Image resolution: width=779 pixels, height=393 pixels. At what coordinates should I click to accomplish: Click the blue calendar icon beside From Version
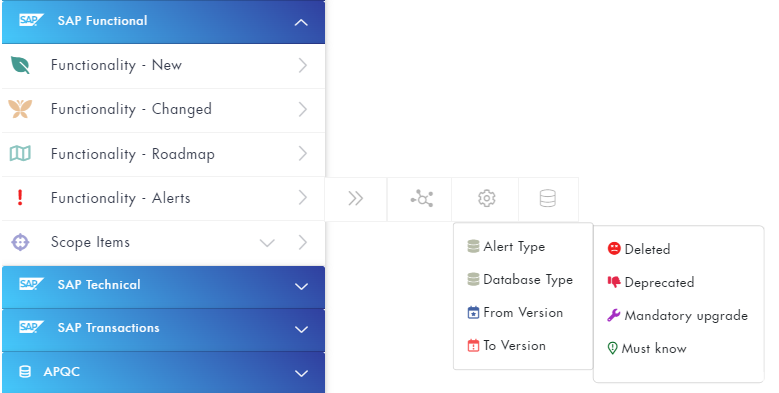coord(473,313)
